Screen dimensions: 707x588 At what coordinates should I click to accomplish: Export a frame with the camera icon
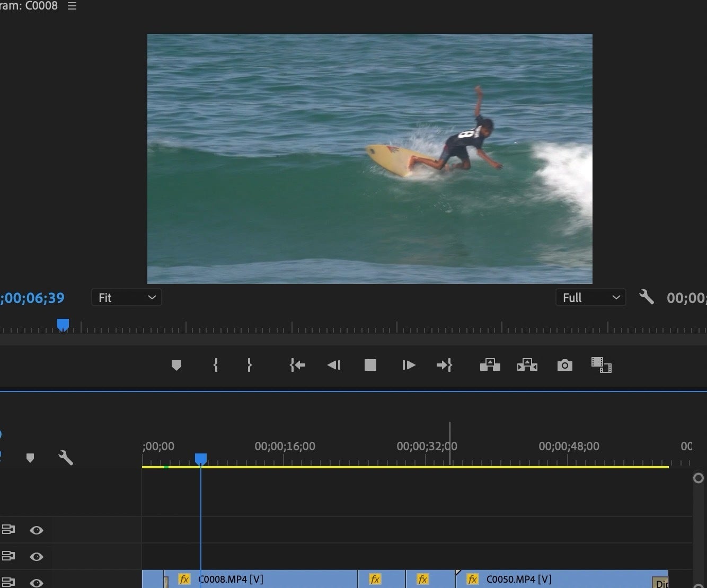[x=564, y=365]
